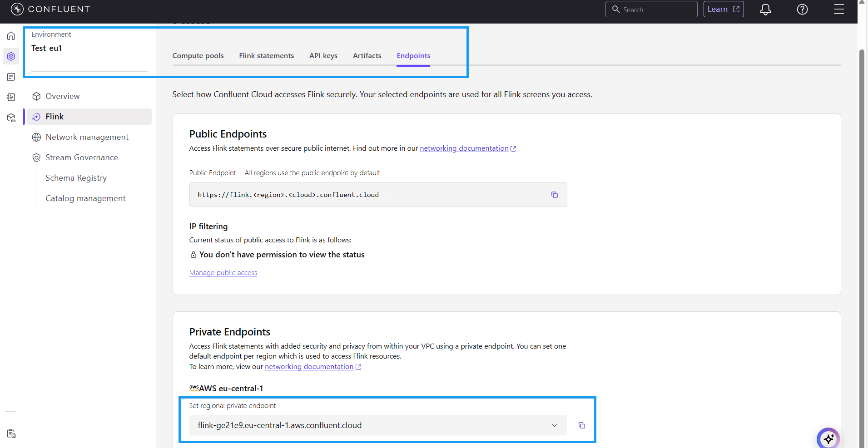868x448 pixels.
Task: Click the Overview cube icon
Action: click(x=37, y=96)
